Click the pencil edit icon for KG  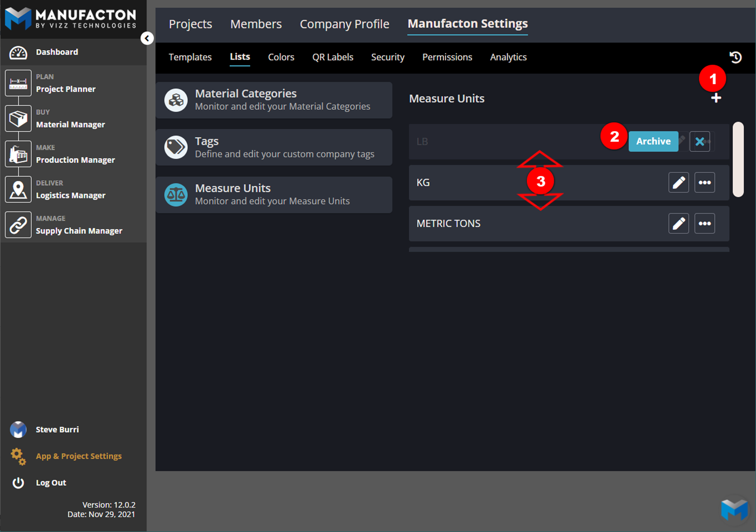point(679,182)
